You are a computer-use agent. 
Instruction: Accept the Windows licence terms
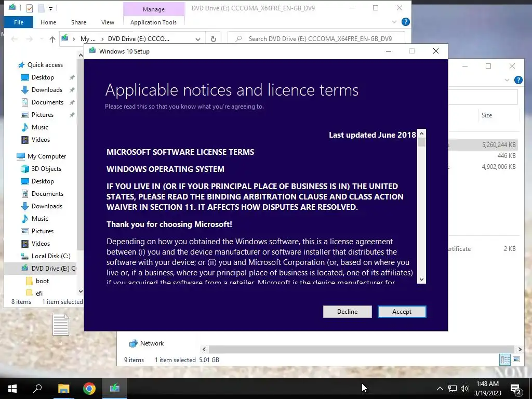point(402,312)
